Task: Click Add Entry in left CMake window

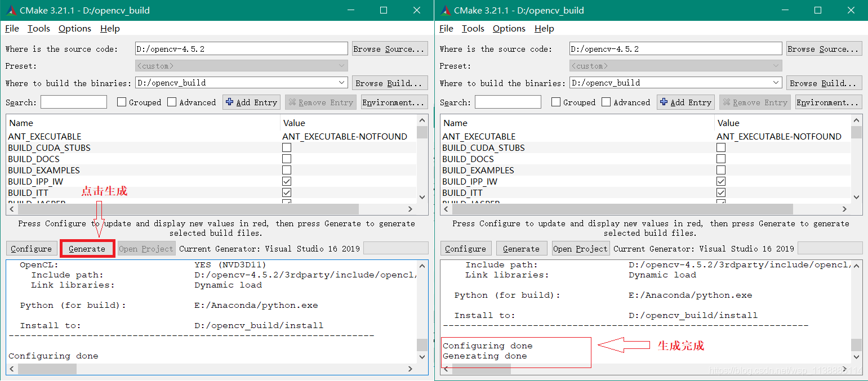Action: point(252,102)
